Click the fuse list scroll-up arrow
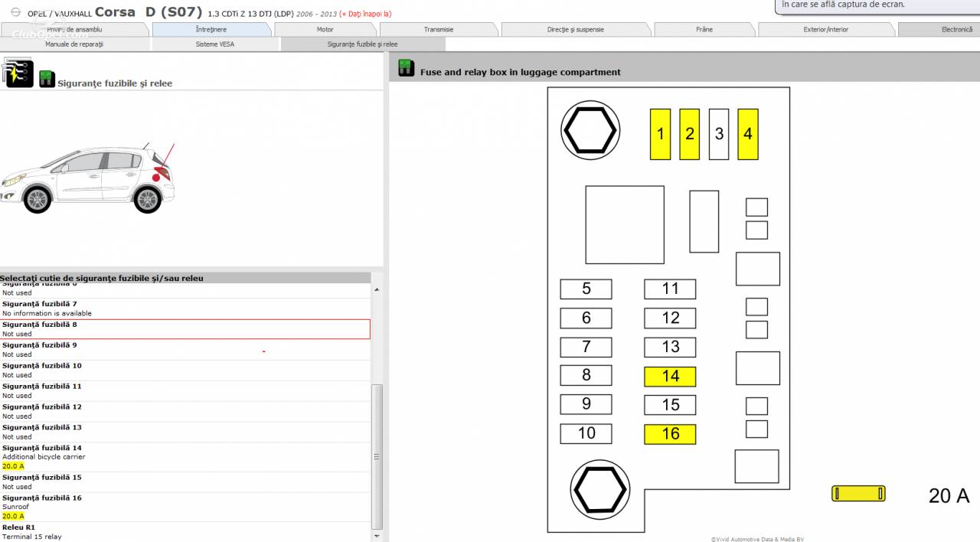 pyautogui.click(x=377, y=289)
